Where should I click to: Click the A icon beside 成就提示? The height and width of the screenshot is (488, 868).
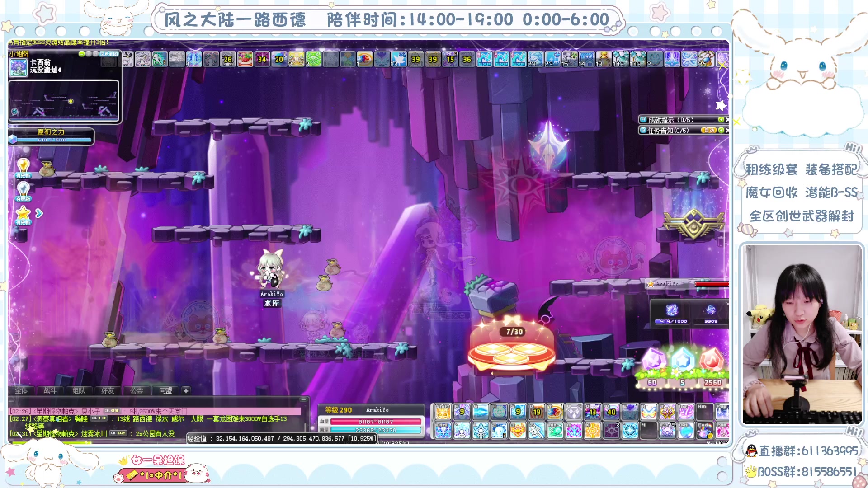pos(643,120)
